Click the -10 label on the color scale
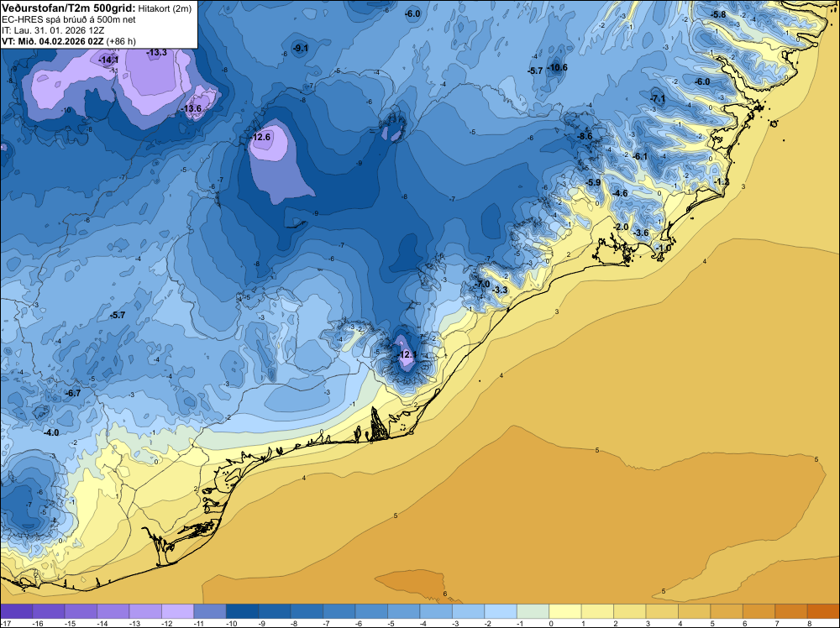 click(x=232, y=623)
